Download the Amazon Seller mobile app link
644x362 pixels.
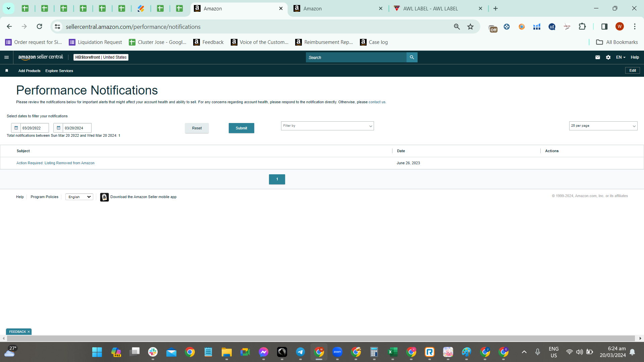click(x=143, y=197)
